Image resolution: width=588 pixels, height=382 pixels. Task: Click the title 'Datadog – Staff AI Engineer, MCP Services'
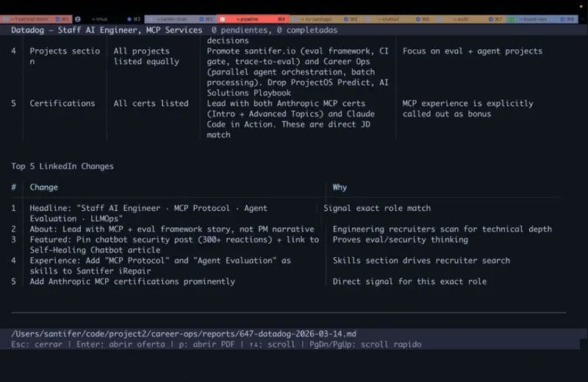click(x=107, y=30)
